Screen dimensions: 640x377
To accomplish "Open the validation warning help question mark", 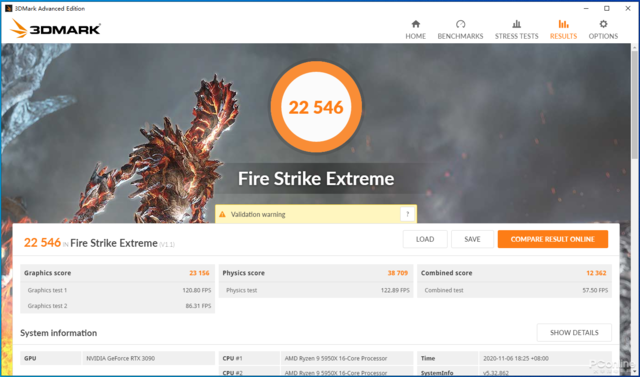I will 407,214.
